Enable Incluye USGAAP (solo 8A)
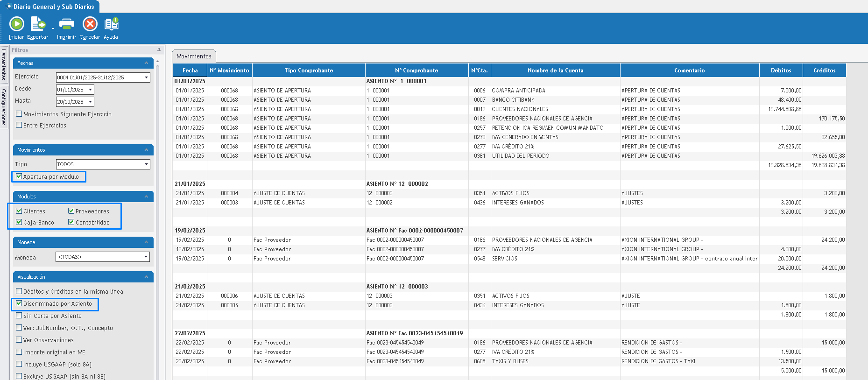 [19, 364]
